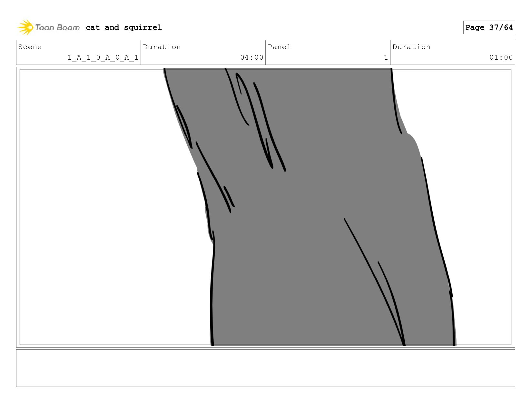
Task: Click the empty notes box below panel
Action: pyautogui.click(x=265, y=368)
